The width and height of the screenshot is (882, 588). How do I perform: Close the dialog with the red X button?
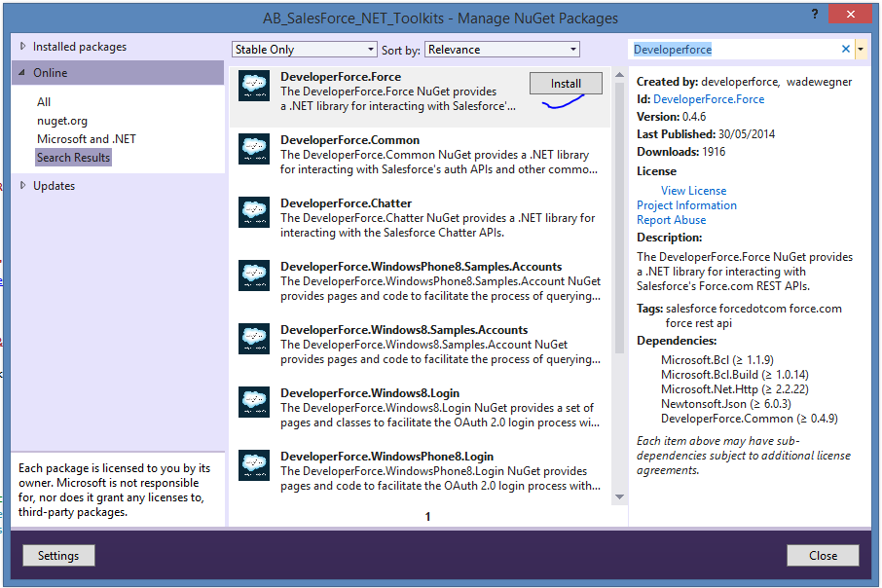tap(850, 14)
